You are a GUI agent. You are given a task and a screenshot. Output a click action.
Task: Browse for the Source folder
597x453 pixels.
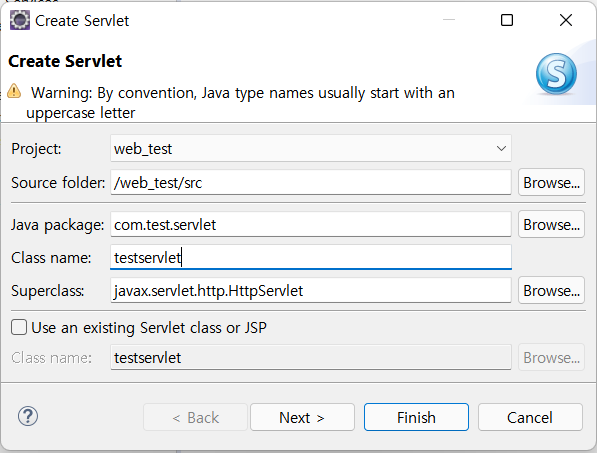551,182
